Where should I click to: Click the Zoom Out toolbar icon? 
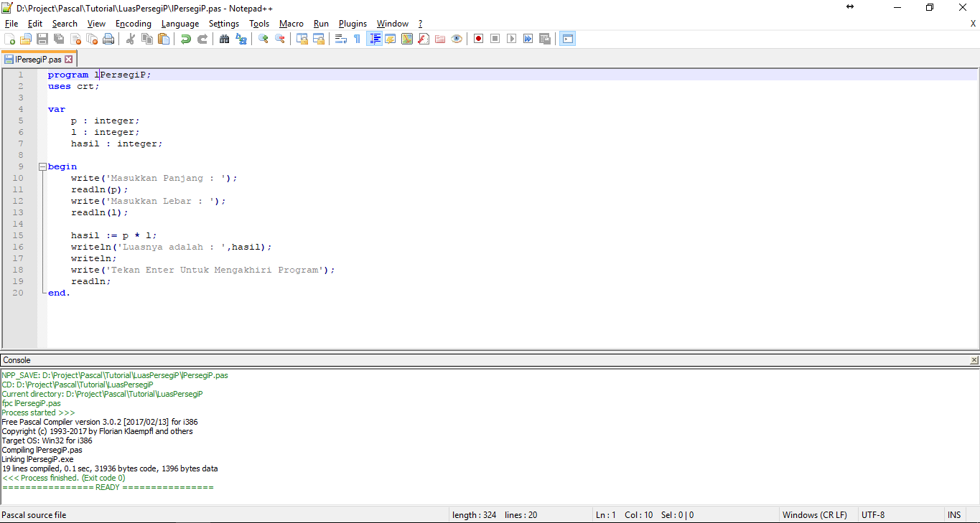280,39
